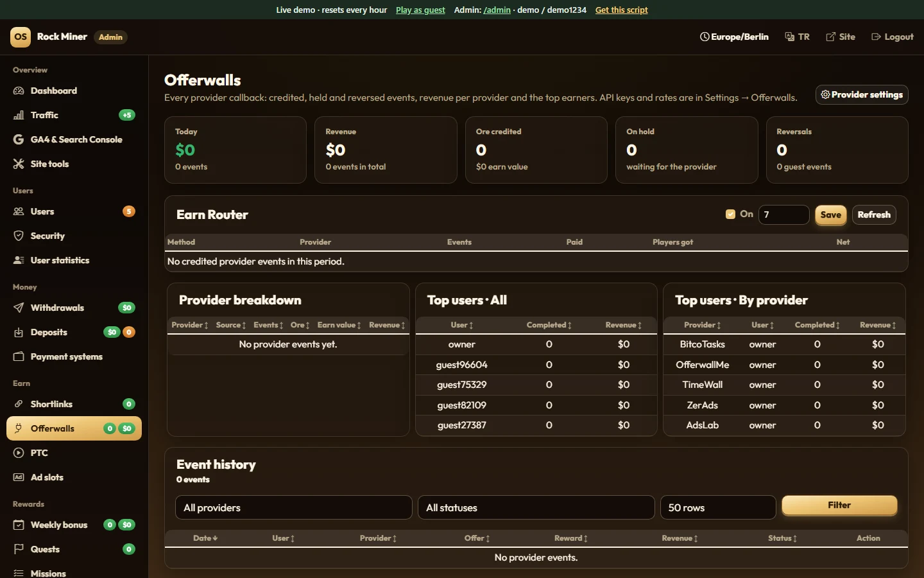Click the Play as guest link

(420, 10)
